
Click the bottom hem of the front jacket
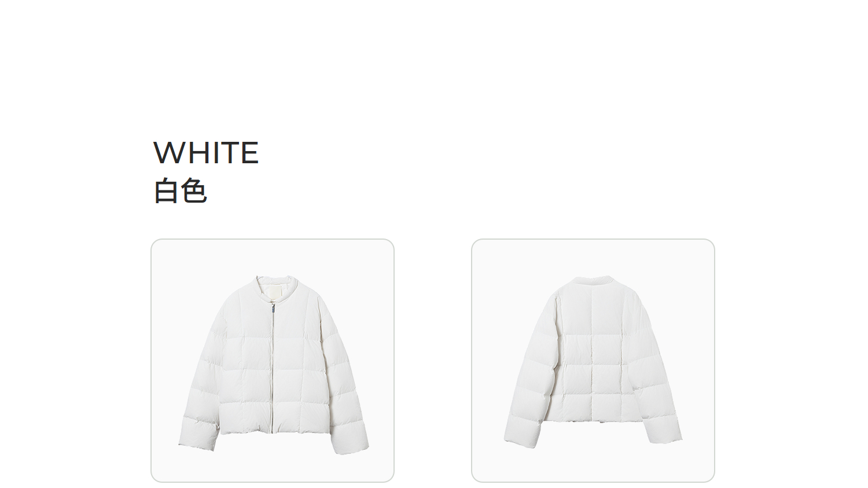(271, 430)
